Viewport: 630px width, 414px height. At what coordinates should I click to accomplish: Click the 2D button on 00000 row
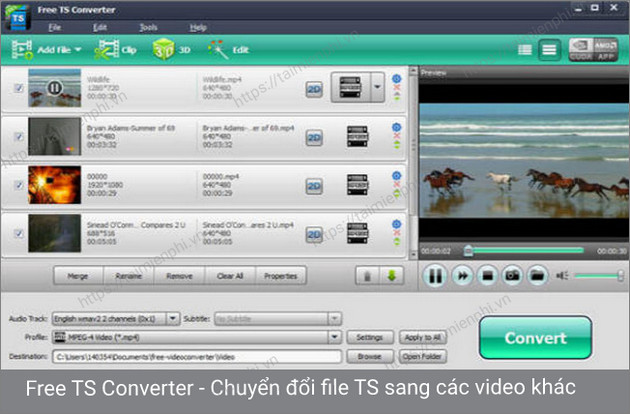pos(314,186)
